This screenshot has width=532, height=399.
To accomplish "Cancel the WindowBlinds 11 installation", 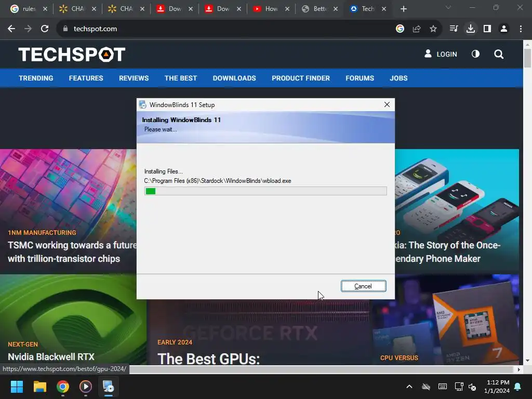I will [x=363, y=286].
